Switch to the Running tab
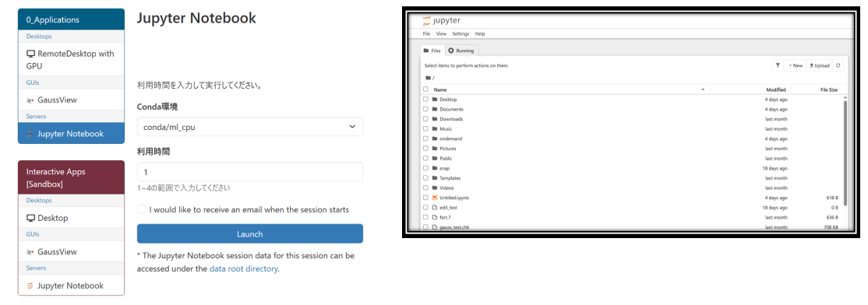 [x=460, y=51]
